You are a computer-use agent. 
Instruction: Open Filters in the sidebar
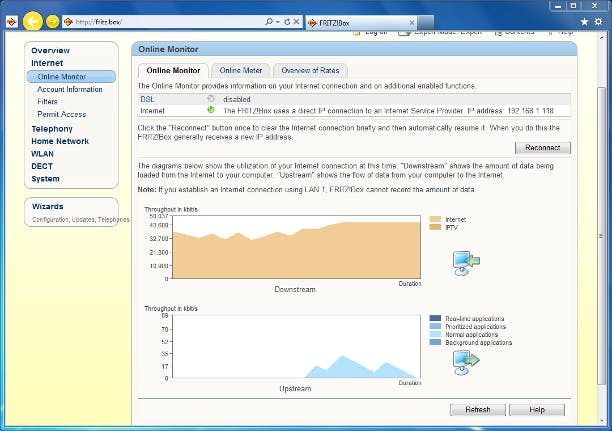[x=47, y=102]
